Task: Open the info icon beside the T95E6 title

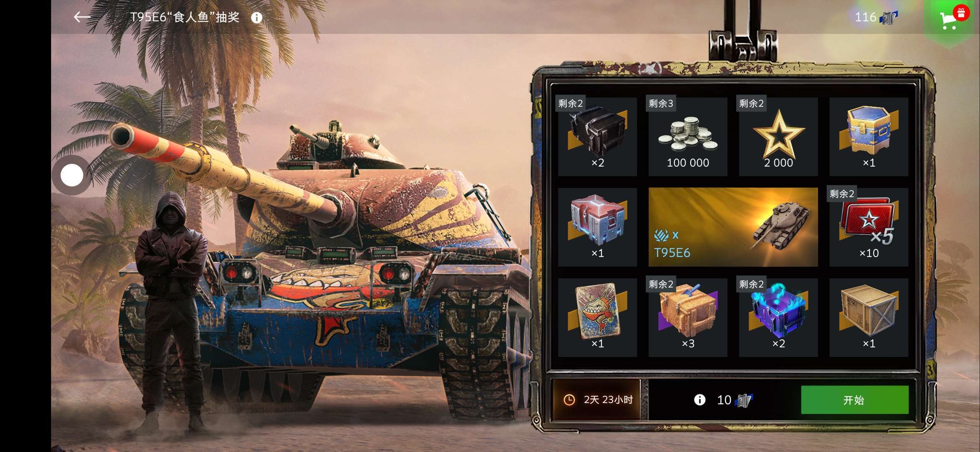Action: 257,18
